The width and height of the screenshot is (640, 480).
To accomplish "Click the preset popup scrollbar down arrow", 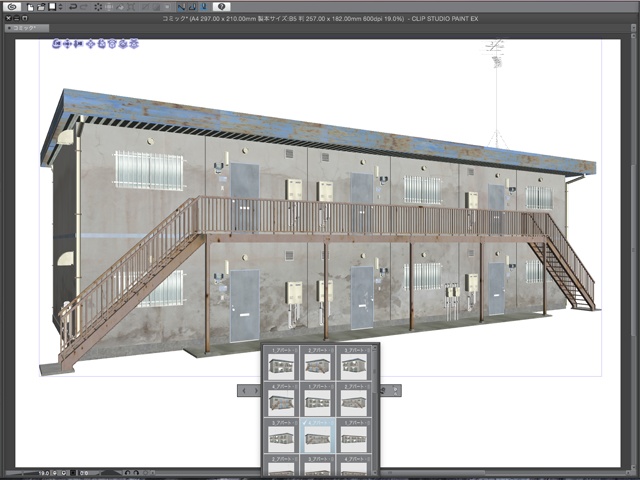I will tap(374, 472).
